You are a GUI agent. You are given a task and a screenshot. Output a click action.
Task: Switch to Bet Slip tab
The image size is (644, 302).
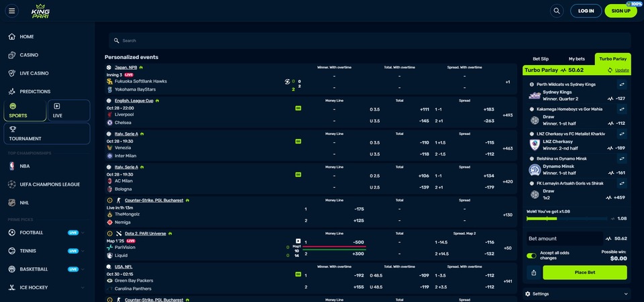[x=541, y=59]
